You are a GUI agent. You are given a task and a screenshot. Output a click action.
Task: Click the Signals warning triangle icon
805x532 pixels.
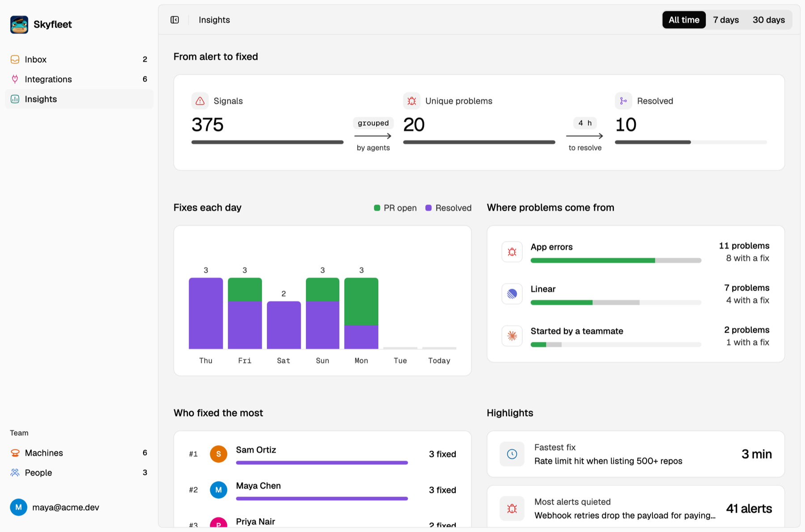(x=200, y=101)
